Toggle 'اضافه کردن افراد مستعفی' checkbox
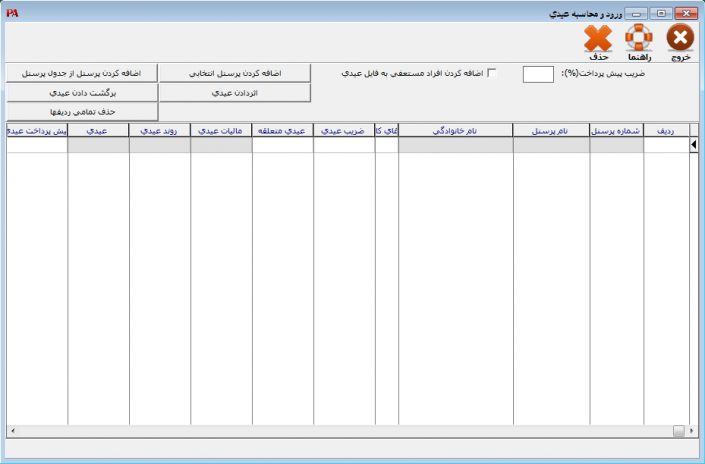Viewport: 705px width, 464px height. pos(491,73)
